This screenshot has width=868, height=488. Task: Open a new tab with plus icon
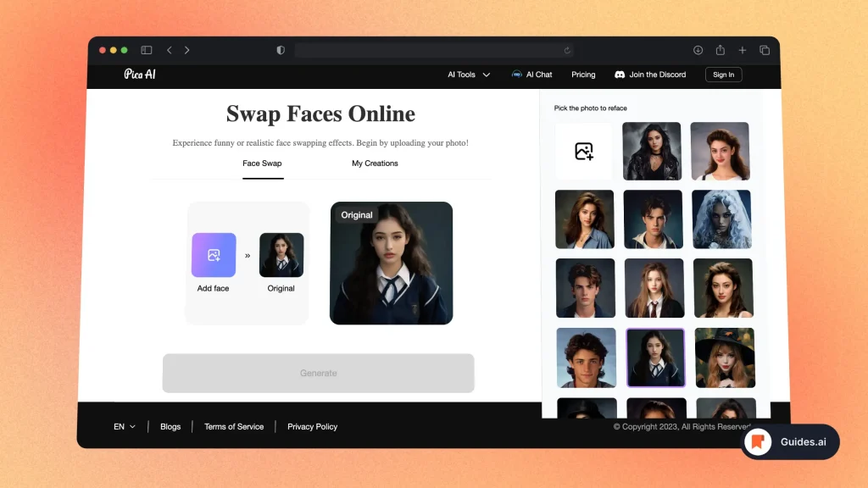743,50
